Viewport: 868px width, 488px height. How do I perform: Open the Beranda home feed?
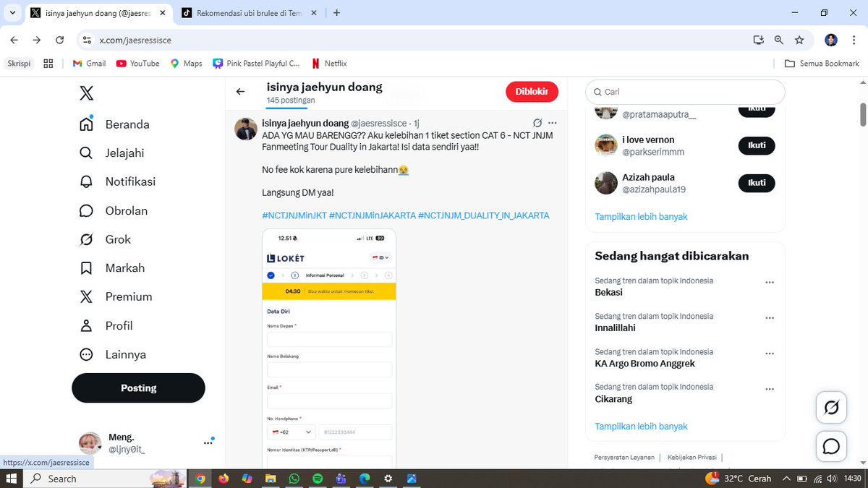[127, 124]
